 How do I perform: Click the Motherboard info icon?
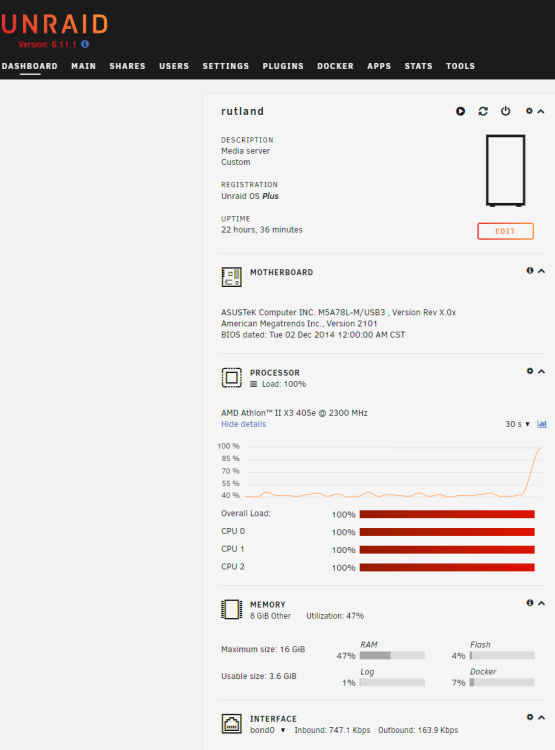(530, 271)
